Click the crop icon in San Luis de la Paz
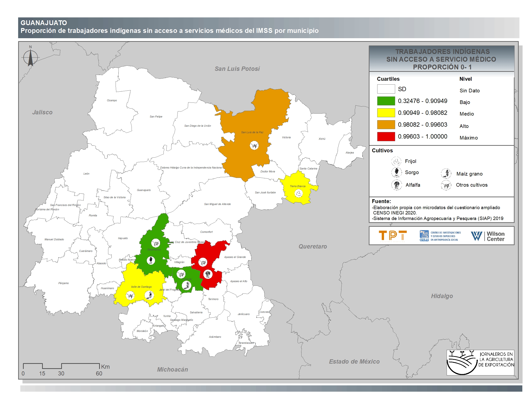The width and height of the screenshot is (532, 411). (254, 146)
